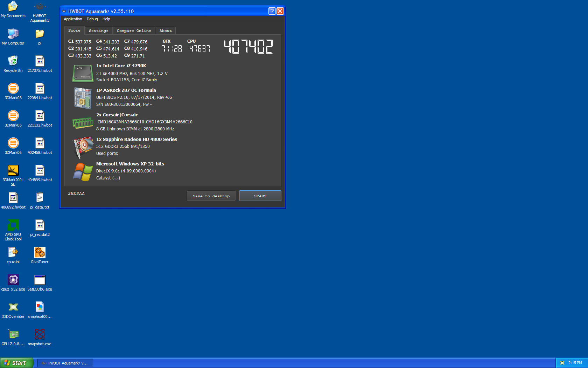
Task: Click the 1P ASRock Z87 OC Formula heading
Action: (x=126, y=90)
